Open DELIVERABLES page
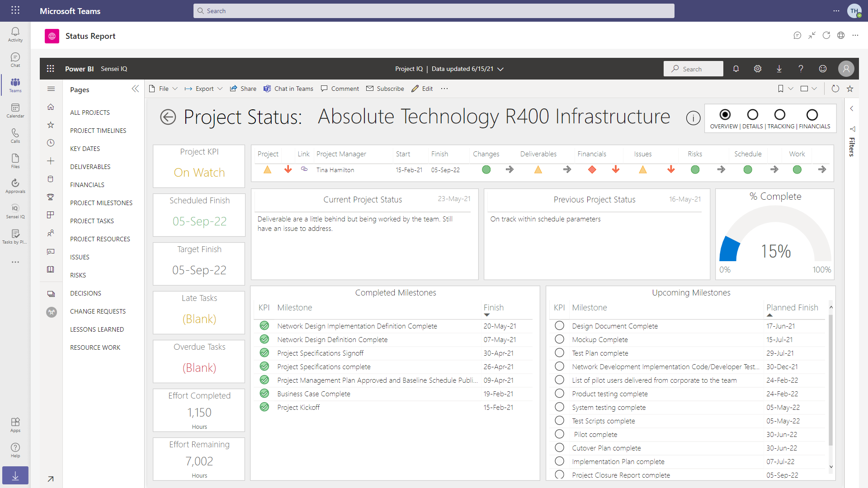The height and width of the screenshot is (488, 868). [x=90, y=167]
